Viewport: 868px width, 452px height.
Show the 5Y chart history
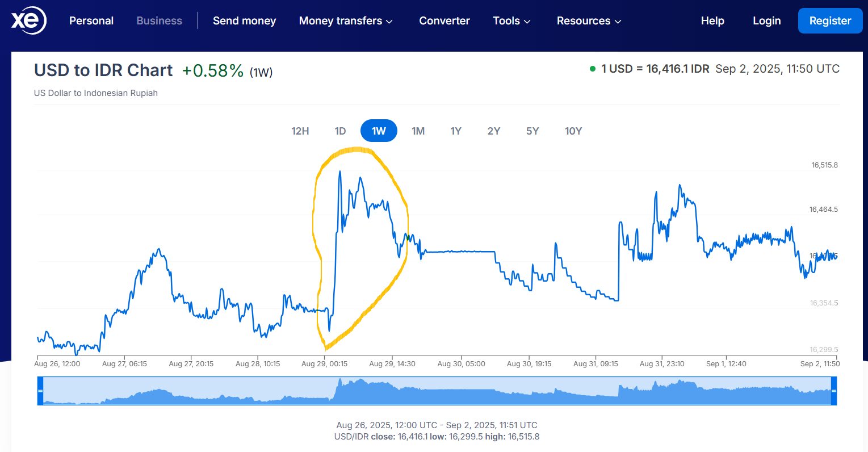[532, 131]
